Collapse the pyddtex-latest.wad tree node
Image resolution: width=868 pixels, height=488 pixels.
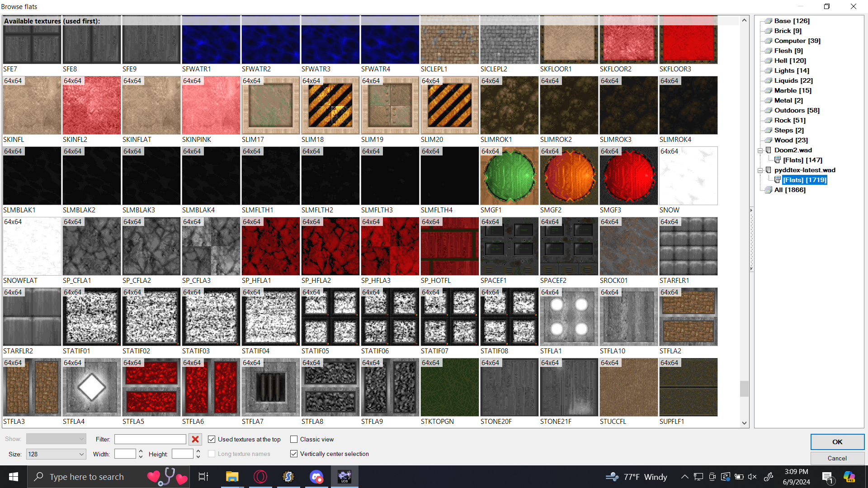pos(760,170)
